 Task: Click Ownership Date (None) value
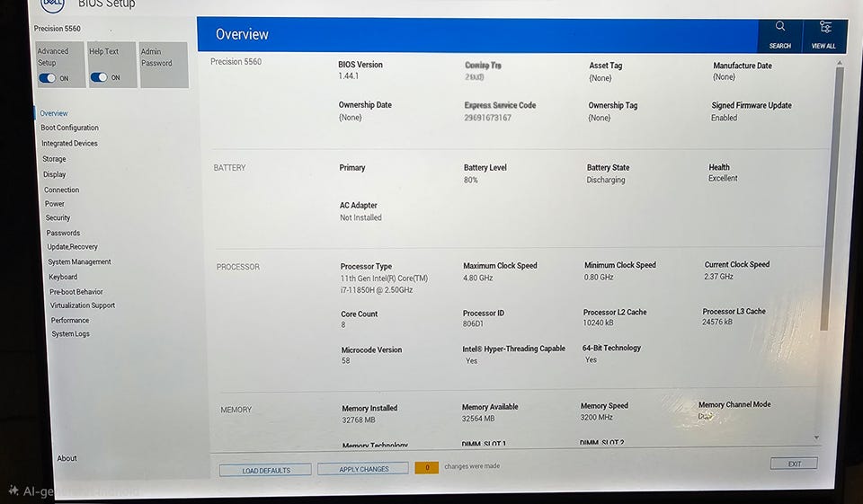(x=351, y=118)
